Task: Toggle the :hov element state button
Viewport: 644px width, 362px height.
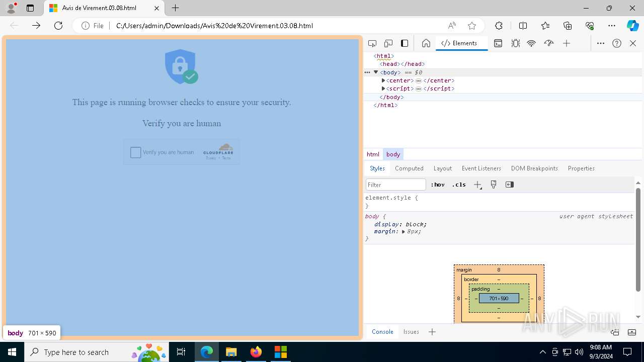Action: (x=438, y=185)
